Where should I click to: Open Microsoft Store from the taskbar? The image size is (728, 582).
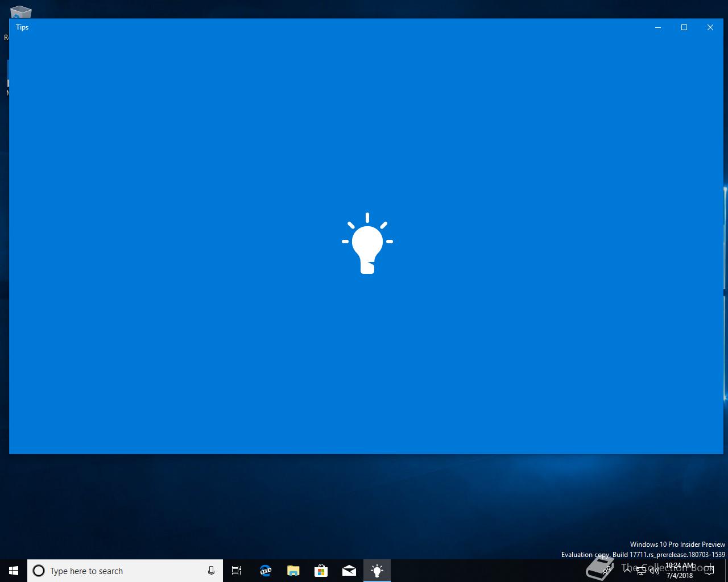321,571
